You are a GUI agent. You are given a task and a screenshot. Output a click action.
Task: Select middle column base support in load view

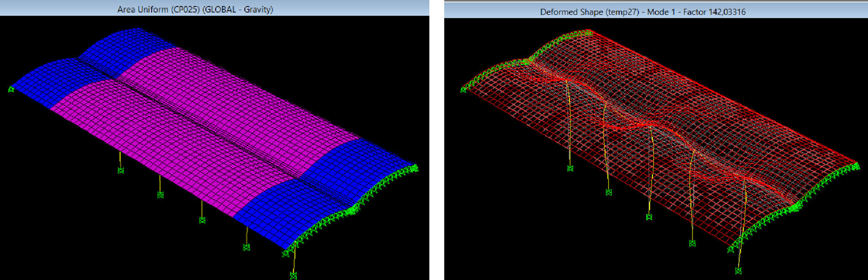pyautogui.click(x=202, y=220)
